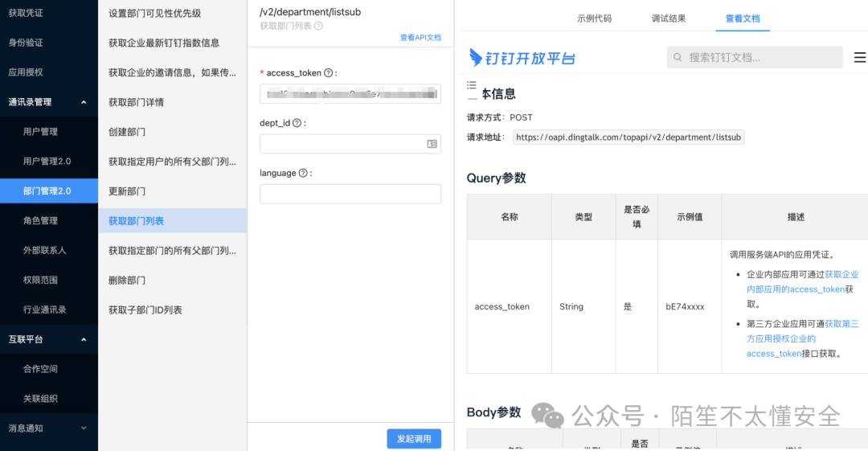Open hamburger menu on DingTalk docs panel
This screenshot has height=451, width=868.
(860, 57)
